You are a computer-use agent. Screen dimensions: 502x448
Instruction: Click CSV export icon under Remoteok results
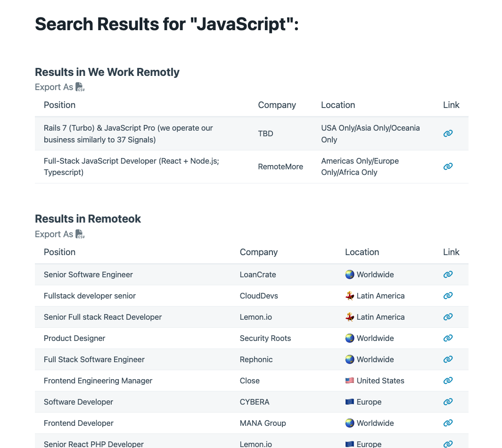coord(80,234)
